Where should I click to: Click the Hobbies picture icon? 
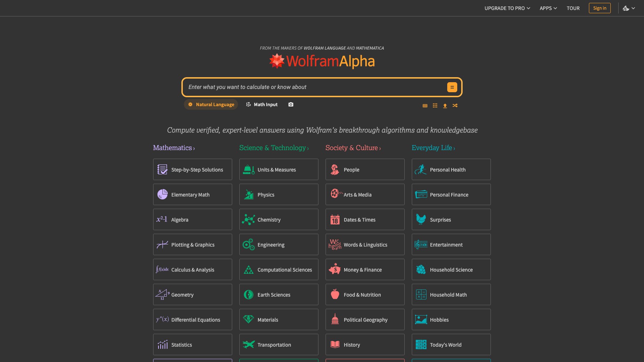421,319
